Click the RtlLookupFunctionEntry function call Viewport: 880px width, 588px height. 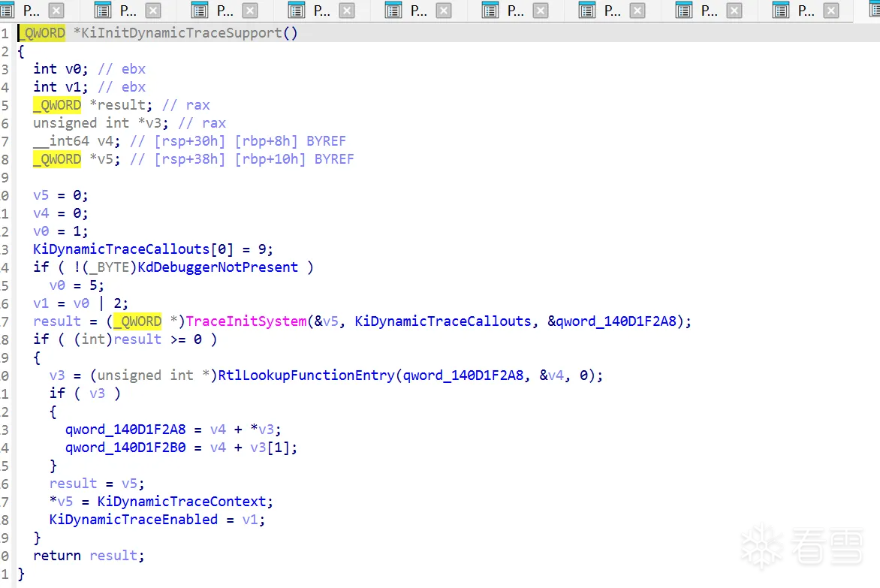click(x=306, y=375)
